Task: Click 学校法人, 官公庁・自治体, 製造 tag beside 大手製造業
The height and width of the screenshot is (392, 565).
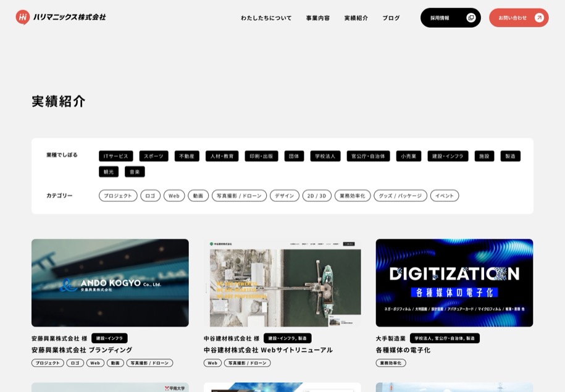Action: point(445,338)
